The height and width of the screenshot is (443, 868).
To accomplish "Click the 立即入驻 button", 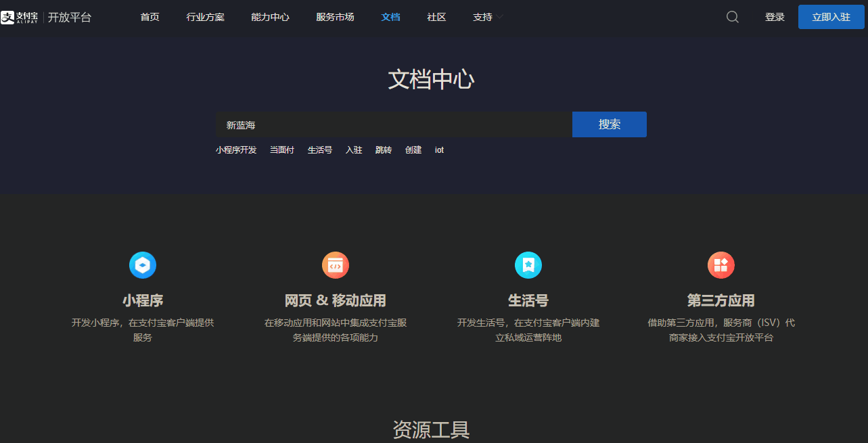I will 831,17.
